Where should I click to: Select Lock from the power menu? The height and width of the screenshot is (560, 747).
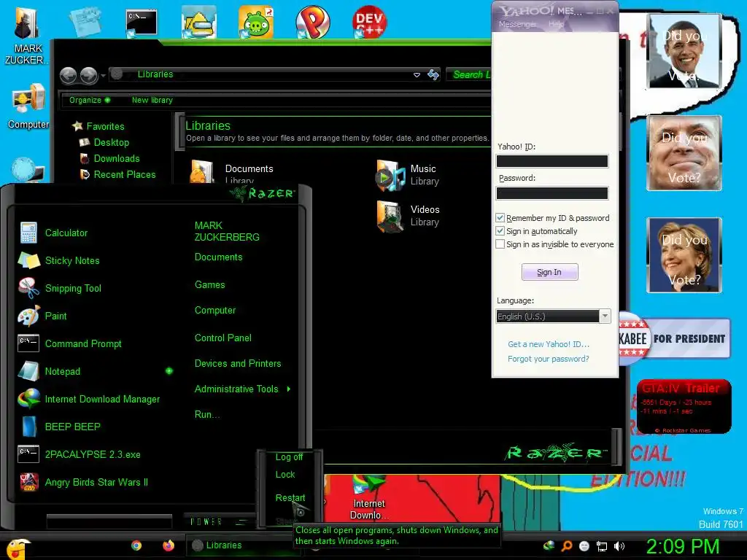click(285, 474)
